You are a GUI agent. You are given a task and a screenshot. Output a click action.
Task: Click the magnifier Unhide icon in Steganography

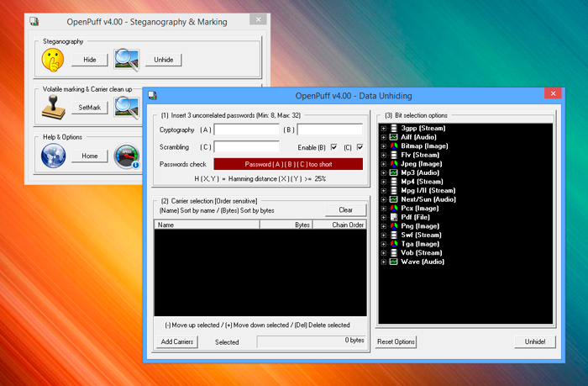127,60
